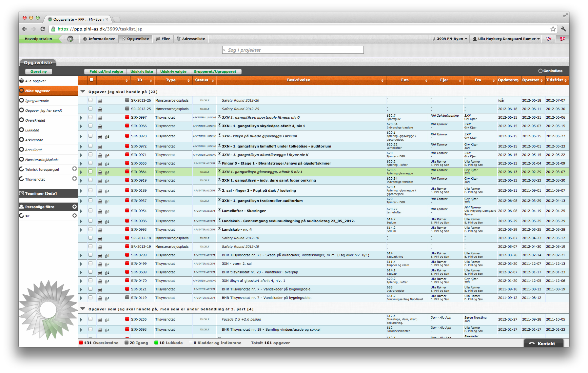Select the checkbox for SIR-0864 row

click(x=90, y=171)
